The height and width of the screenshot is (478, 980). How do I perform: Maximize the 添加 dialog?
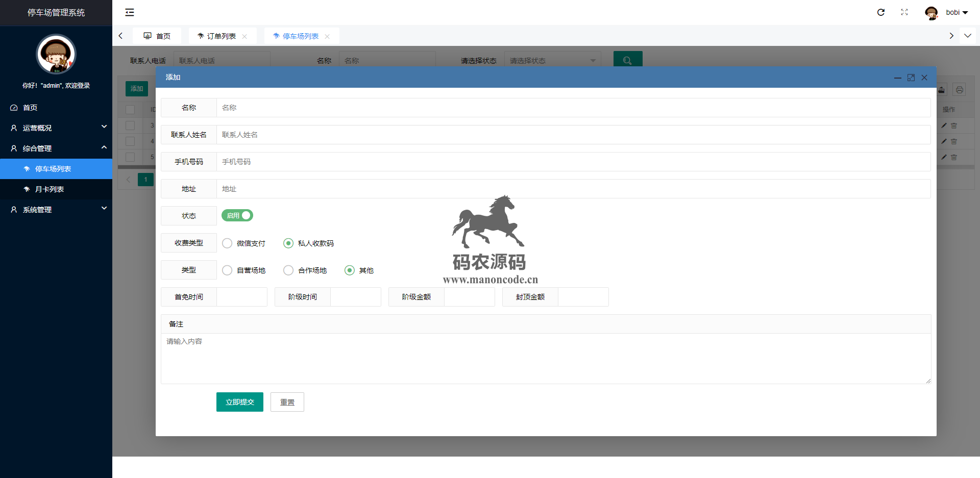911,78
